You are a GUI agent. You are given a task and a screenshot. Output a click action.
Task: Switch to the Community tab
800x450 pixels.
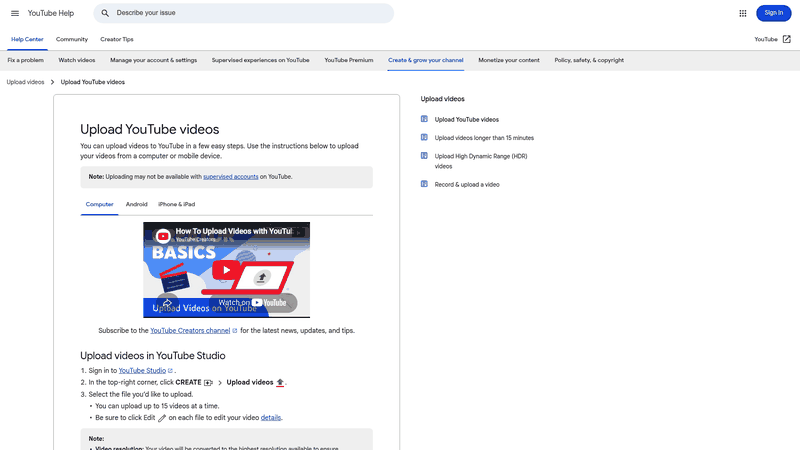click(72, 39)
